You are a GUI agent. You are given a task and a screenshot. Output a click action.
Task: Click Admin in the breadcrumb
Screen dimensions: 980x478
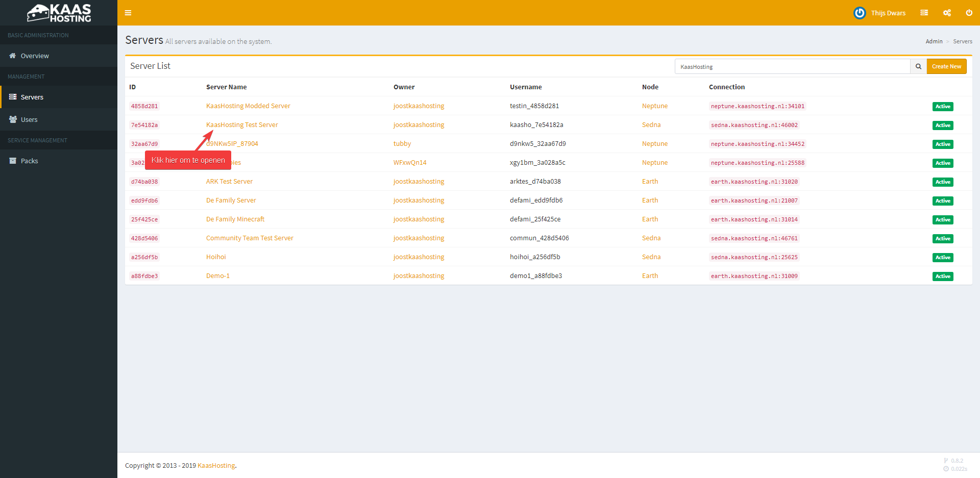(934, 41)
